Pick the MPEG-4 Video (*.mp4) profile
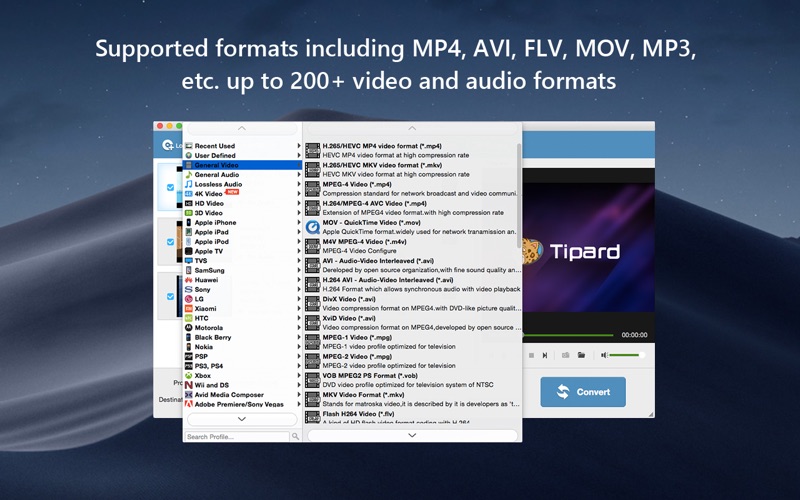The width and height of the screenshot is (800, 500). pyautogui.click(x=412, y=189)
